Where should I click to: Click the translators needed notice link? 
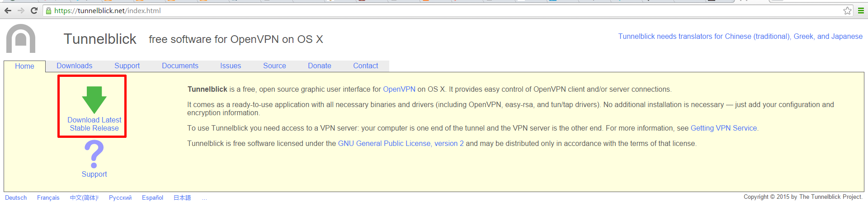(x=741, y=36)
